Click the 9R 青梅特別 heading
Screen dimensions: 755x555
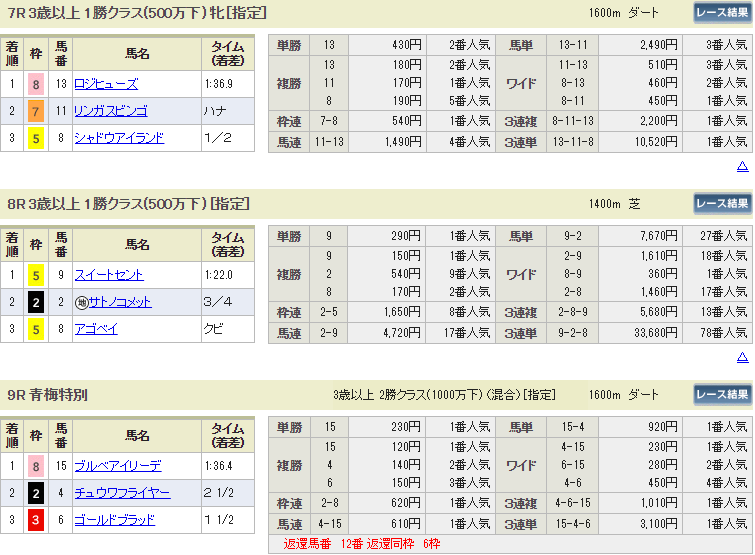(x=47, y=395)
